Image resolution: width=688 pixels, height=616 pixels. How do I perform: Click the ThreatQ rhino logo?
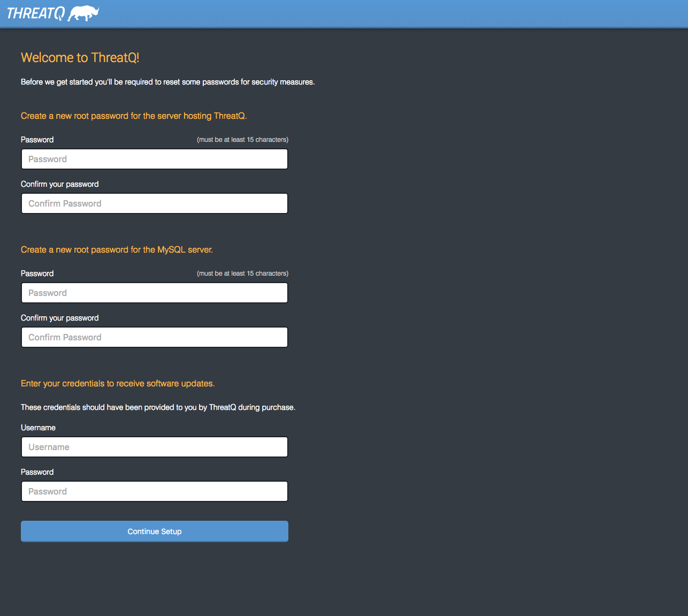pos(52,13)
